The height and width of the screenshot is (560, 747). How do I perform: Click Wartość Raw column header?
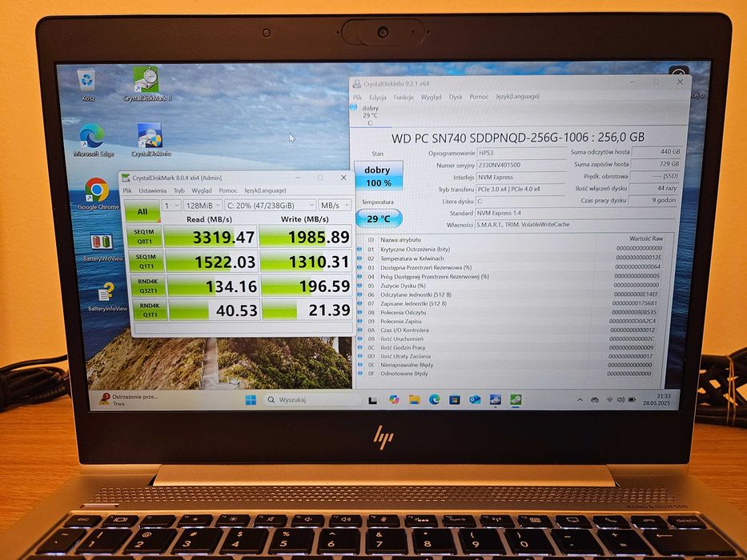(x=645, y=238)
